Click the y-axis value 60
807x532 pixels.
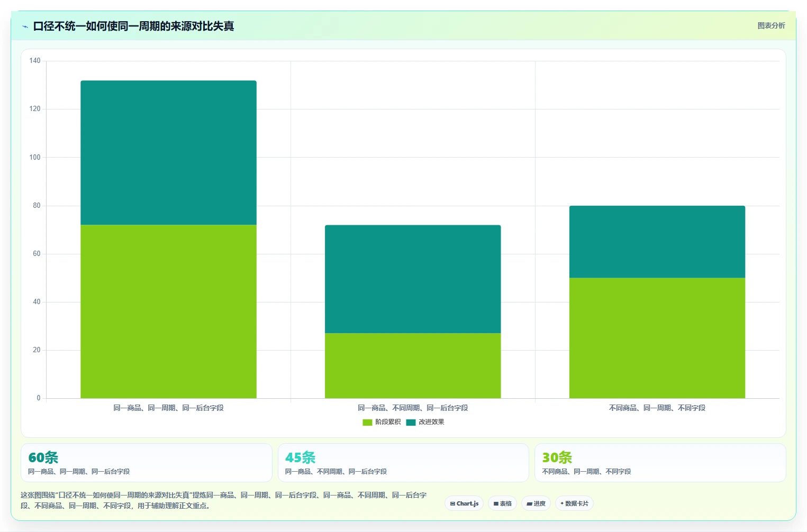37,254
